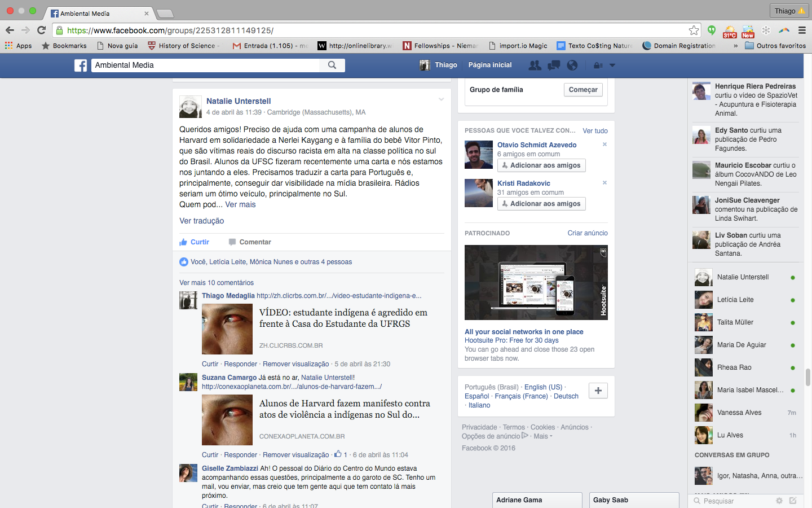The height and width of the screenshot is (508, 812).
Task: Toggle Curtir on Natalie Unterstell's post
Action: tap(195, 242)
